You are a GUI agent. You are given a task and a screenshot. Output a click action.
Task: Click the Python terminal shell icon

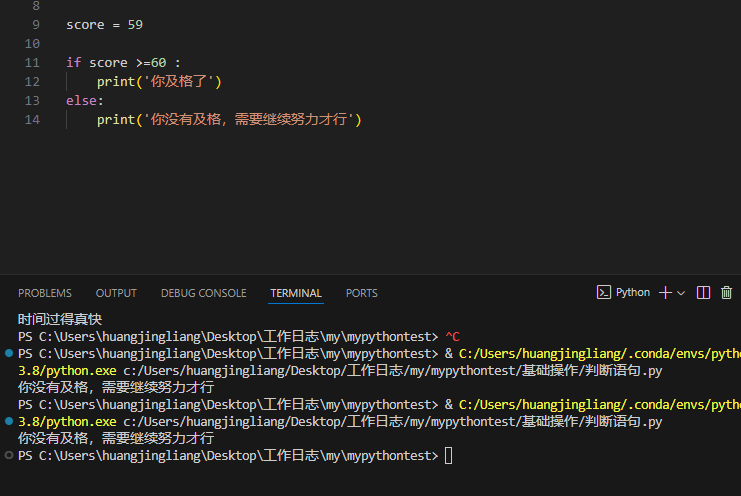(603, 292)
